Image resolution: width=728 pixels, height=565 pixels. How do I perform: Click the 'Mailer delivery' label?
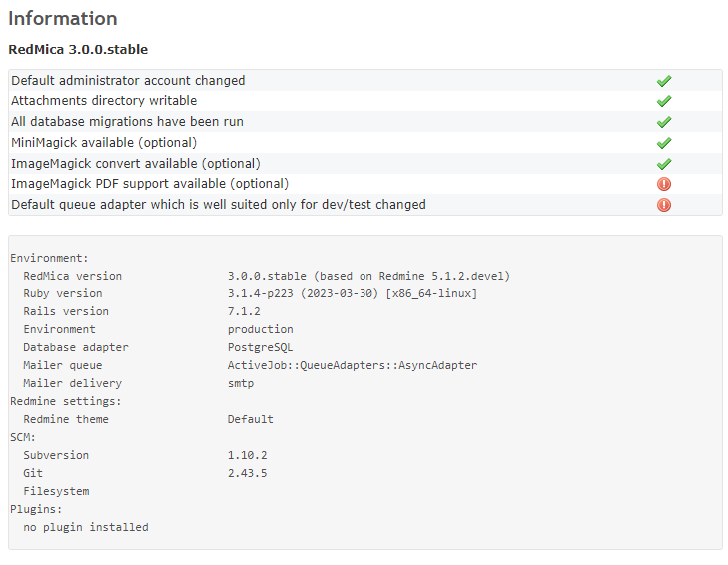point(73,383)
